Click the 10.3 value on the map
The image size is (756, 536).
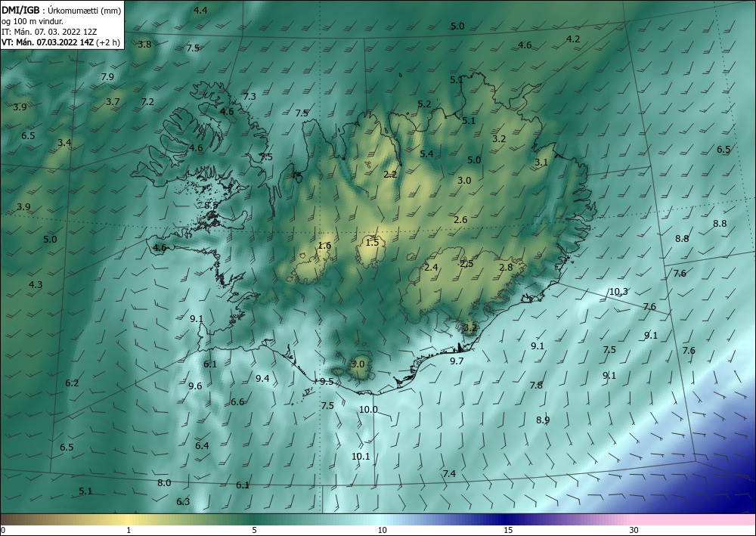pyautogui.click(x=618, y=292)
